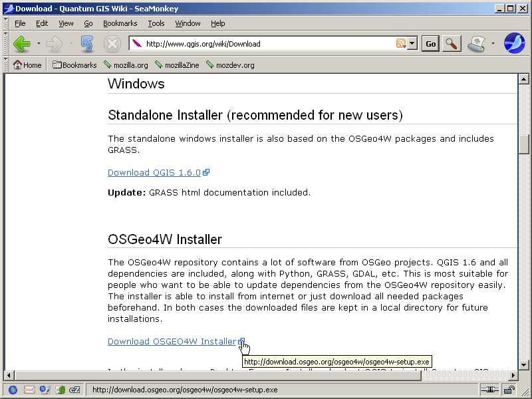This screenshot has height=399, width=532.
Task: Click the 'Windows' heading text
Action: click(x=136, y=84)
